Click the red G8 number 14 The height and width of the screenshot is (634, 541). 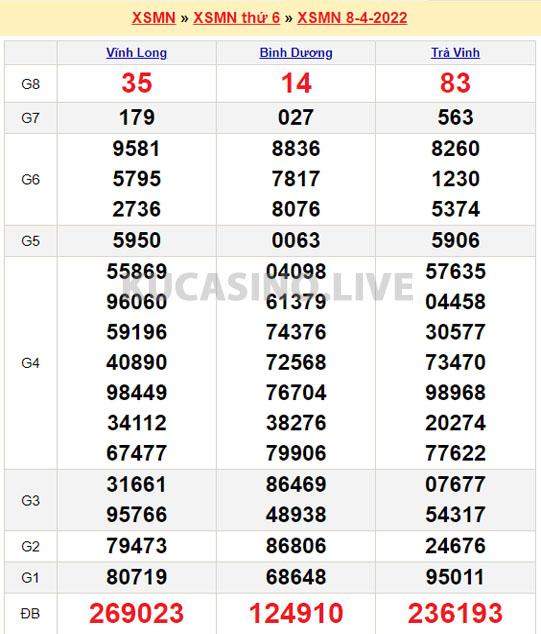pos(296,83)
